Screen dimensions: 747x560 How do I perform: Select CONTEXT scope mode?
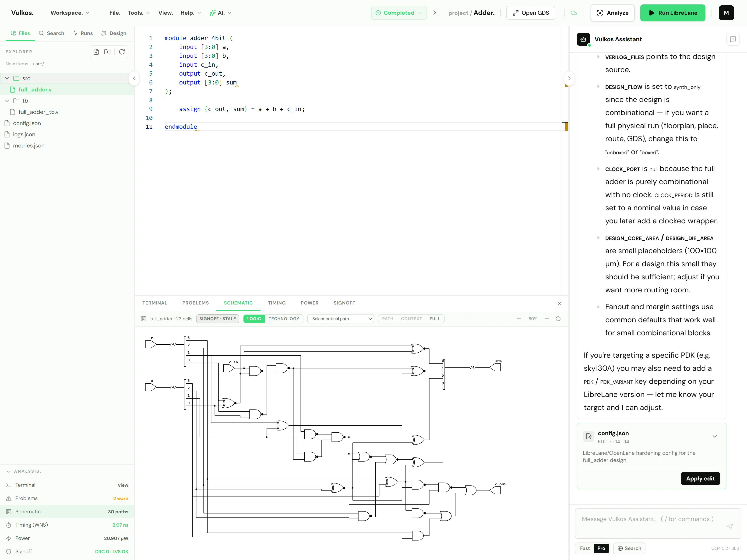coord(411,319)
